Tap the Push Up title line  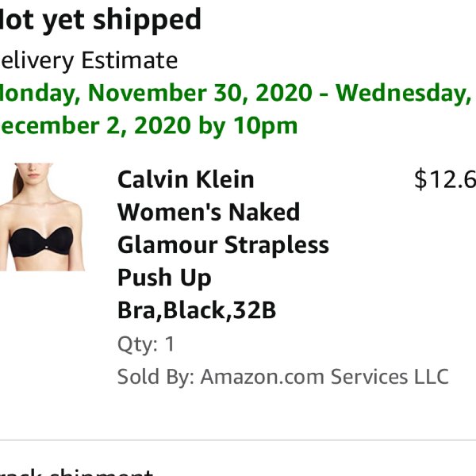point(164,278)
